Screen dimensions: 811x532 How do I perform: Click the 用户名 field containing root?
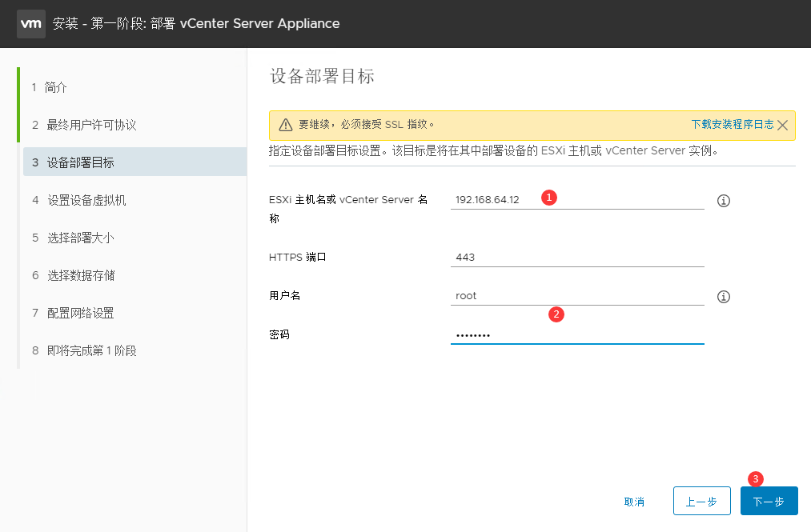point(576,296)
